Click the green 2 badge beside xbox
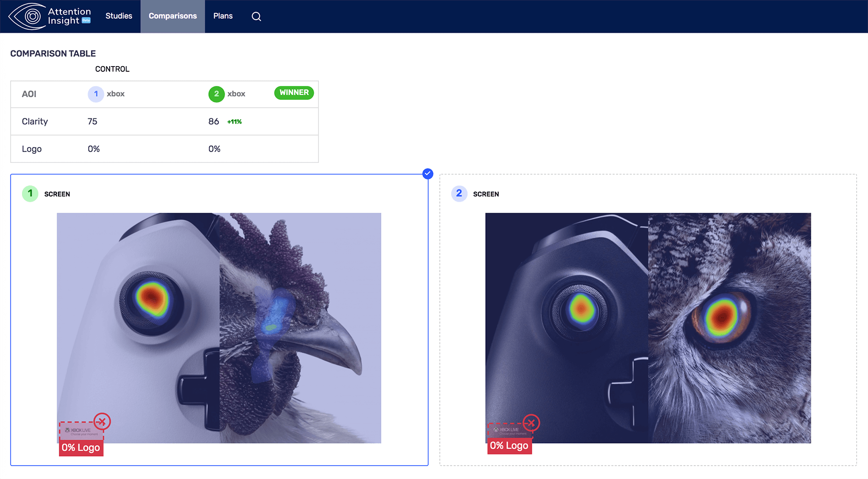Screen dimensions: 868x479 [217, 94]
